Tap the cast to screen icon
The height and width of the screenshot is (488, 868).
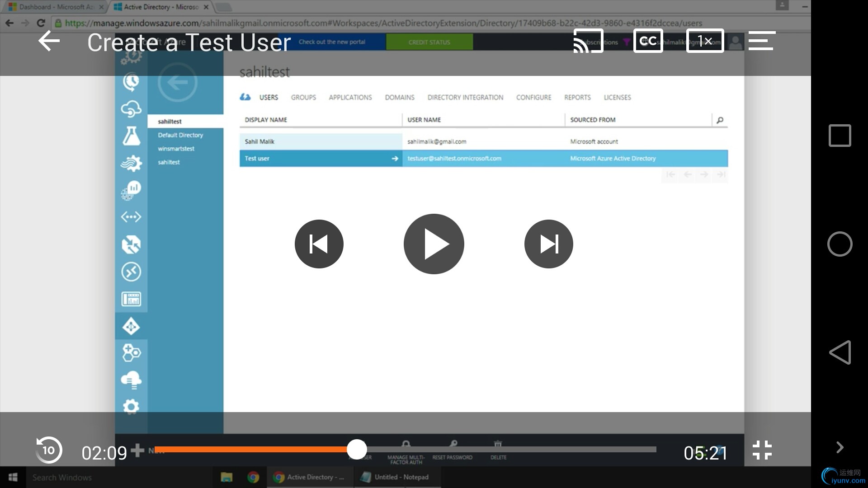coord(588,41)
